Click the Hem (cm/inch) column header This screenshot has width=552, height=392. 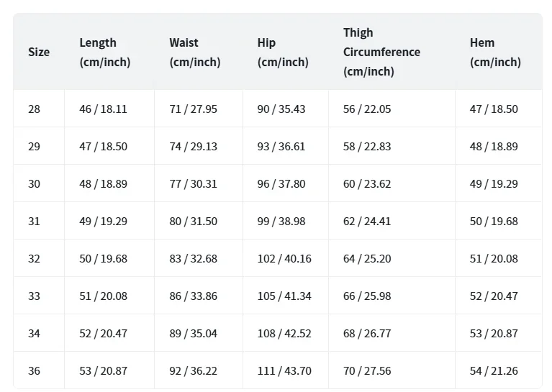coord(495,52)
